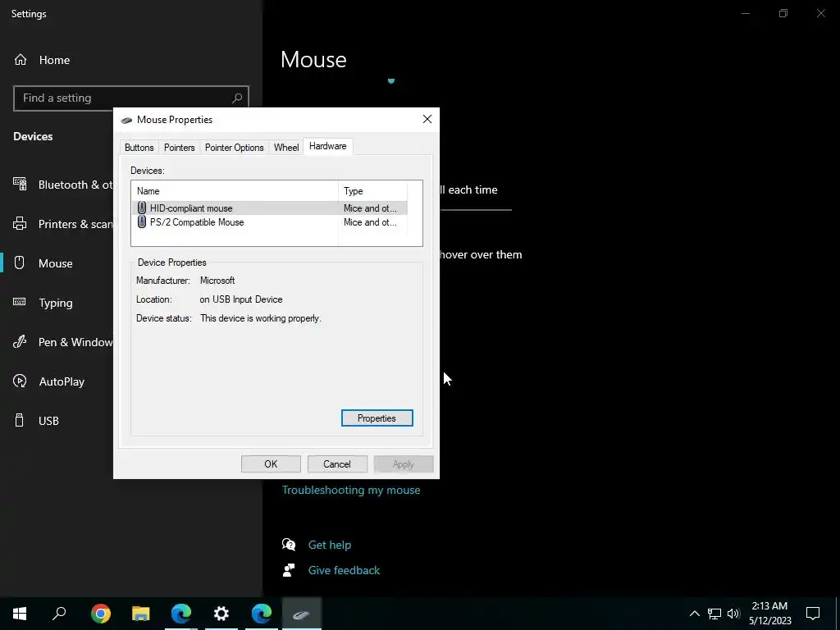This screenshot has width=840, height=630.
Task: Open the clock showing 2:13 AM
Action: coord(769,614)
